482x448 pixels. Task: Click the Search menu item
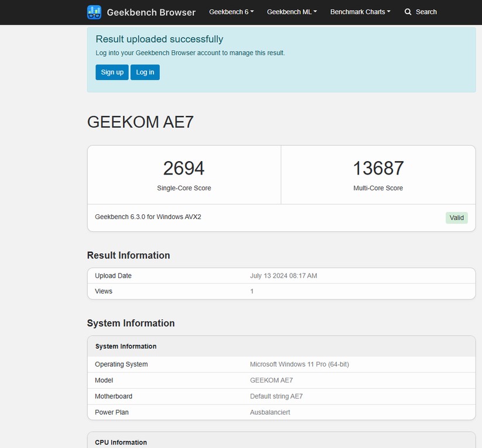(421, 12)
